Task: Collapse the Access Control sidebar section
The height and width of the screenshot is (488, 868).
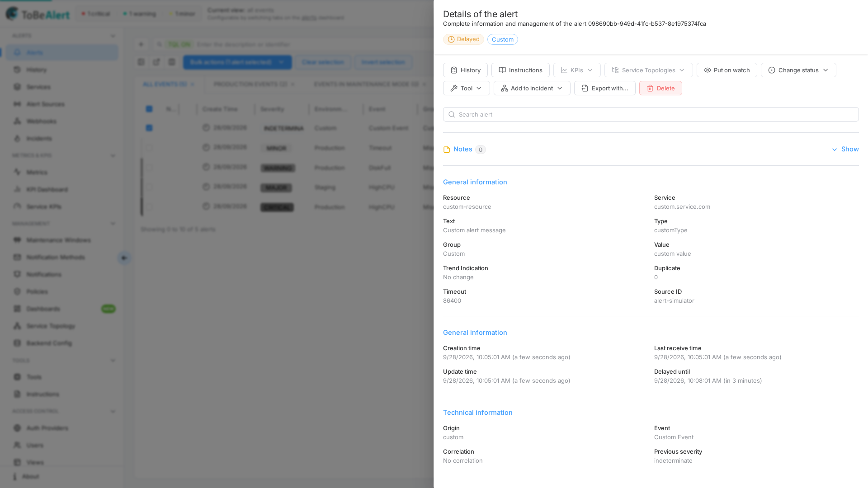Action: tap(113, 412)
